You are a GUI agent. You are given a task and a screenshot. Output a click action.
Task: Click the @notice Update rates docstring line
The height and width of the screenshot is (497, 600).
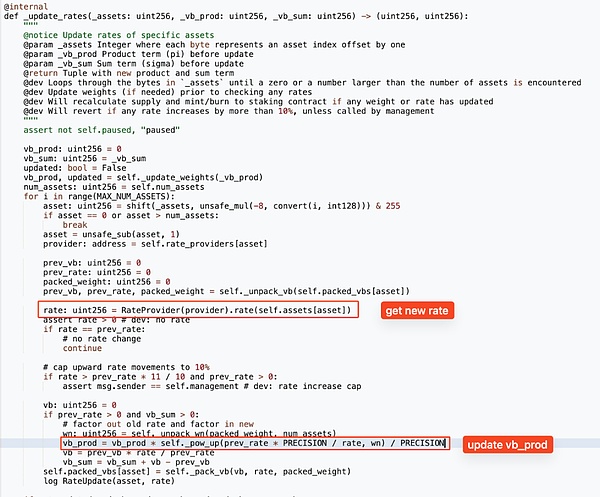click(119, 35)
